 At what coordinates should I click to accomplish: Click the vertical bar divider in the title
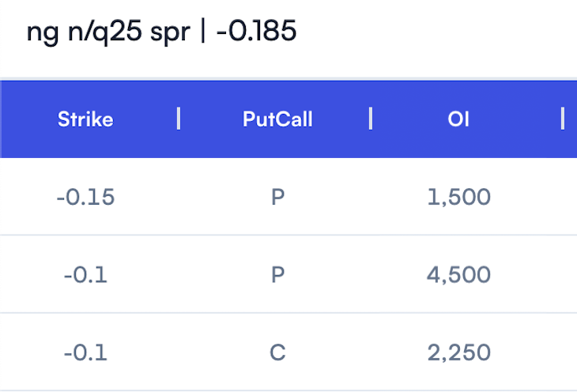coord(203,31)
